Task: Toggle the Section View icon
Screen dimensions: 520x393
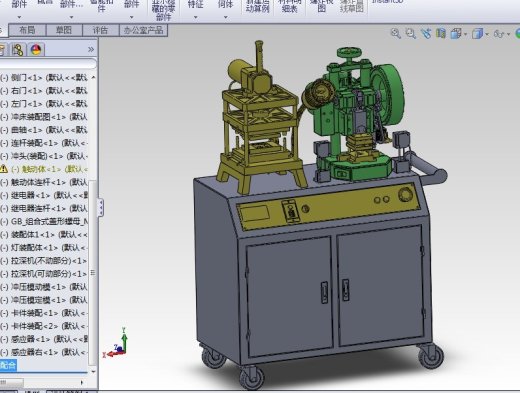Action: click(441, 33)
